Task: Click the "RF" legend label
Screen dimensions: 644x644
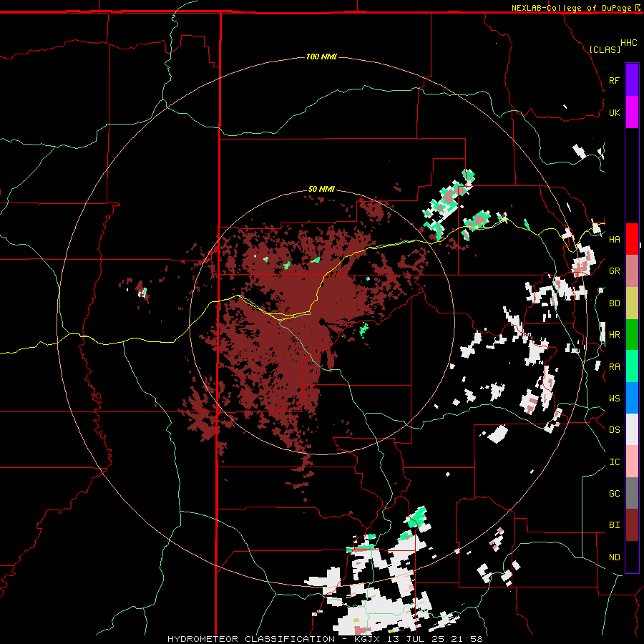Action: coord(614,80)
